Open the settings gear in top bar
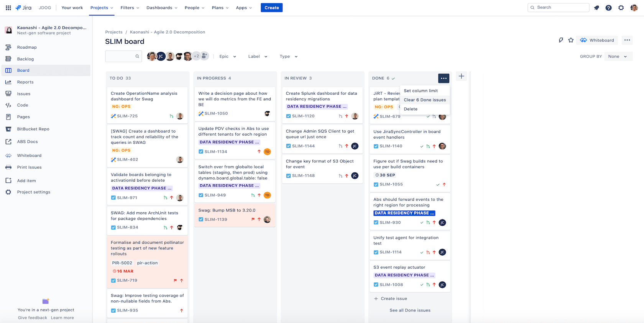Screen dimensions: 644x323 click(621, 8)
